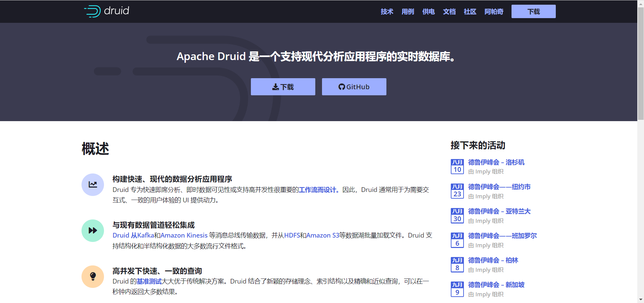Click the 八月 10 calendar date icon
The width and height of the screenshot is (644, 303).
pos(457,166)
